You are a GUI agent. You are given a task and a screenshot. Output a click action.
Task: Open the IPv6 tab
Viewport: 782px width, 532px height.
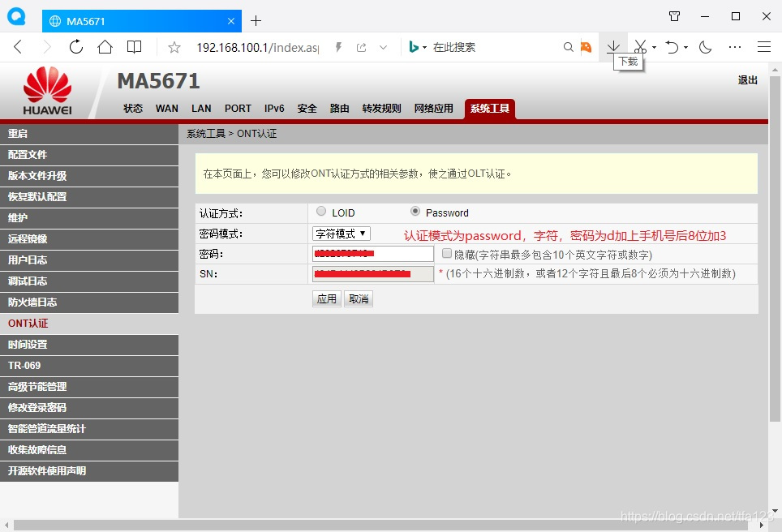click(274, 108)
